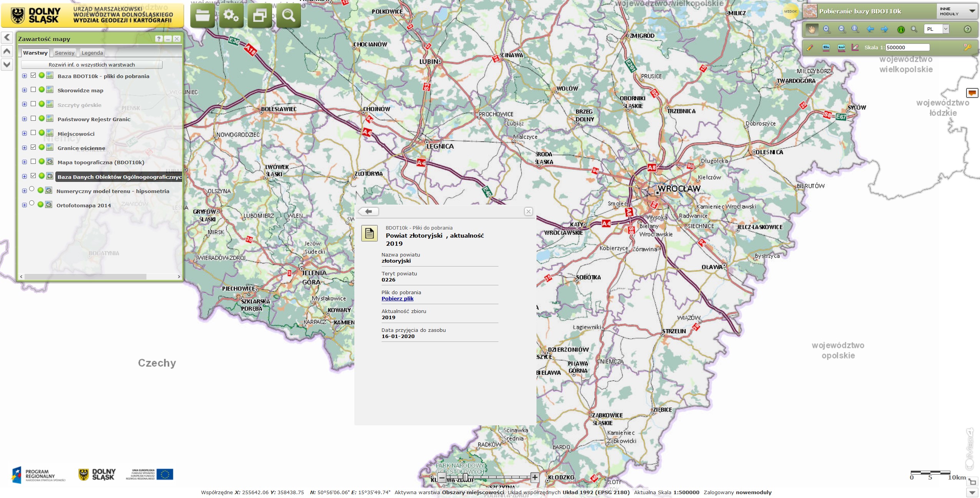Expand the Miejscowości layer tree node
The width and height of the screenshot is (980, 498).
pos(24,133)
